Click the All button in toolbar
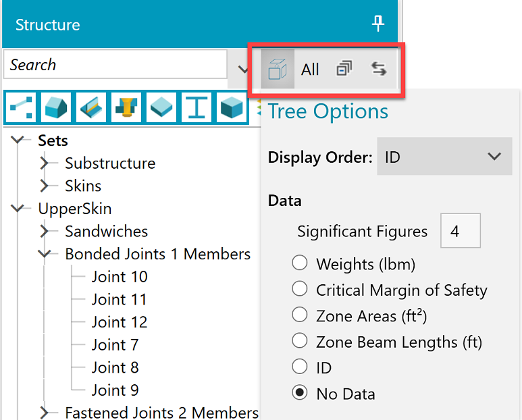522x420 pixels. pos(310,70)
